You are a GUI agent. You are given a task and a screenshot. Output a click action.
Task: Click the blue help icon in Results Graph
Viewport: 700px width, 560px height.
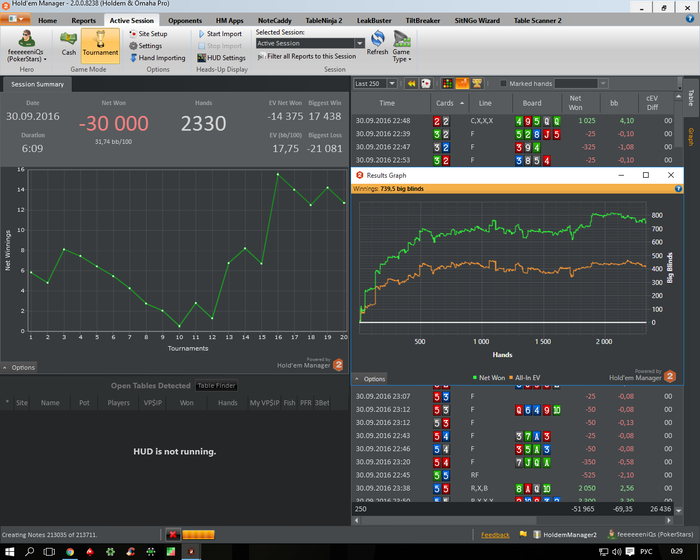point(679,187)
